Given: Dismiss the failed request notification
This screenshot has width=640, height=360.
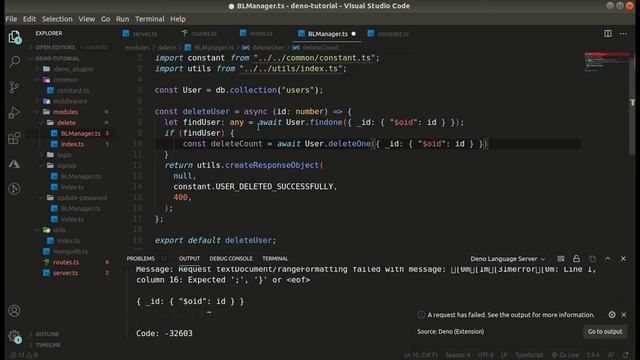Looking at the screenshot, I should (624, 315).
